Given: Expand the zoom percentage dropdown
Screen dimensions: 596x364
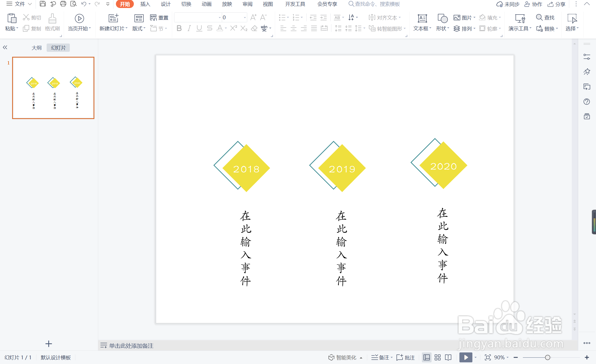Looking at the screenshot, I should point(508,357).
